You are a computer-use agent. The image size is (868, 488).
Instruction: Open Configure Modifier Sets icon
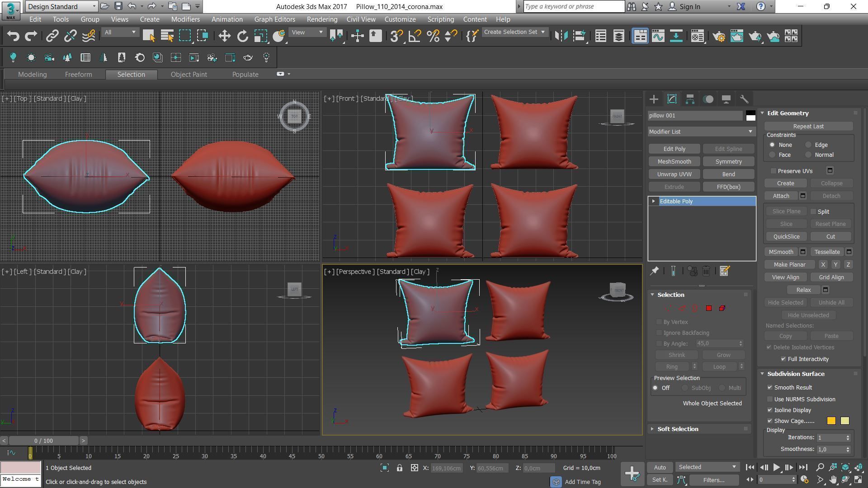coord(724,271)
